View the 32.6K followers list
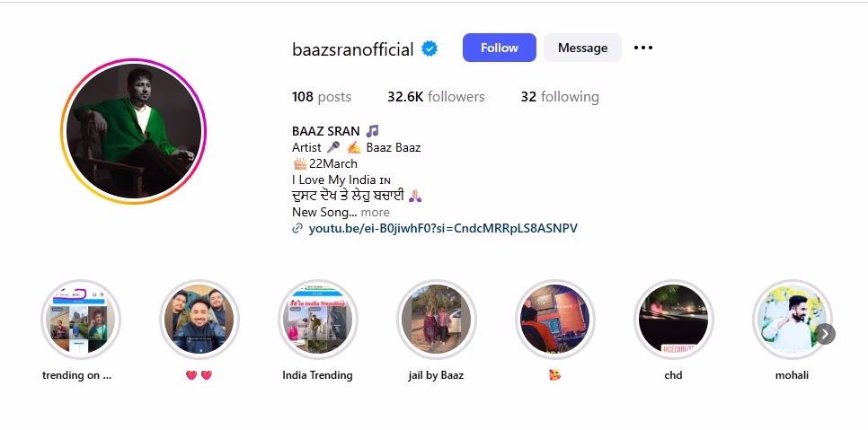Image resolution: width=868 pixels, height=430 pixels. (x=436, y=97)
